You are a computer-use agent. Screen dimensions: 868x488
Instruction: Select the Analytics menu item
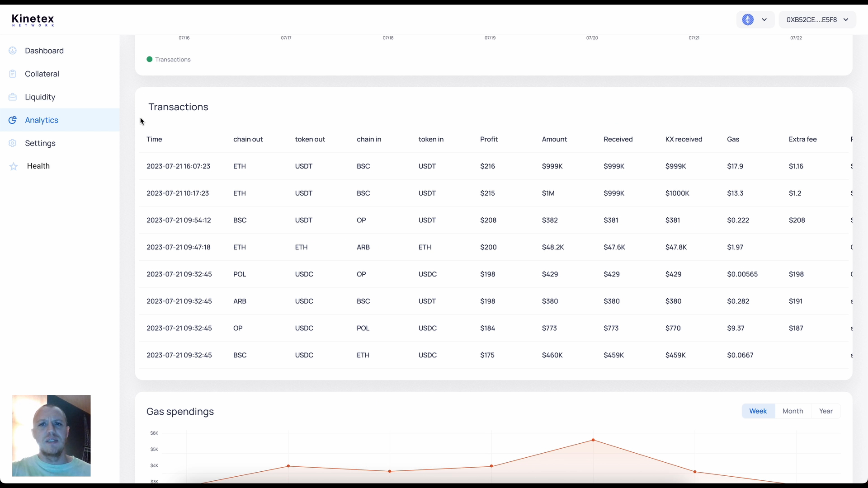(60, 120)
